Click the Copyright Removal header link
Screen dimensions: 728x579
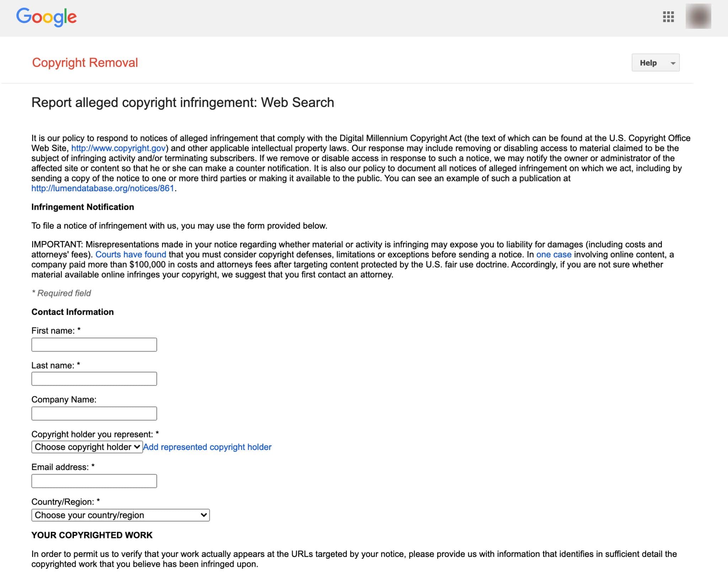point(85,63)
